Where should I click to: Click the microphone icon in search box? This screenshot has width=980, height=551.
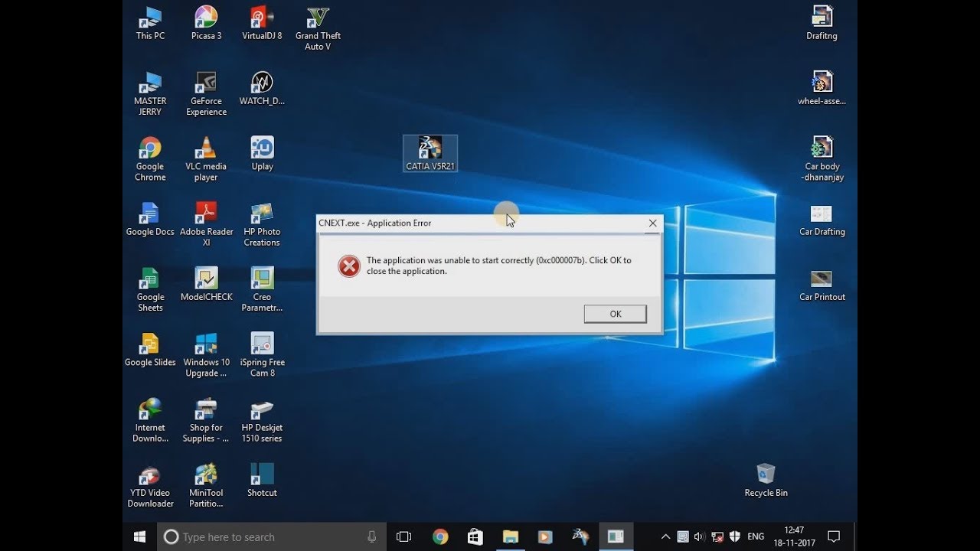[x=372, y=536]
